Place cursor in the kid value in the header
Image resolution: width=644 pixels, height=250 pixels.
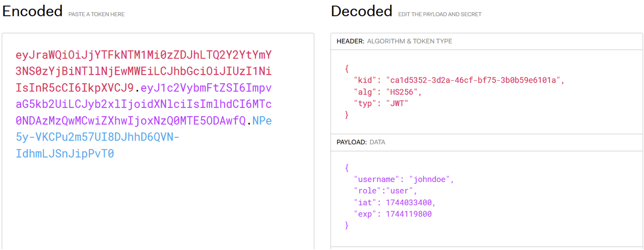click(x=475, y=80)
